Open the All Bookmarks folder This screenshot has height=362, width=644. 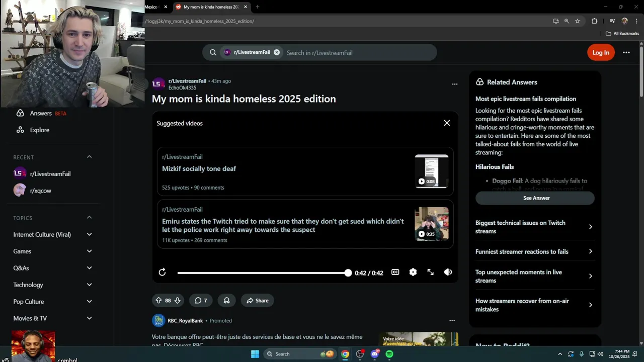pyautogui.click(x=622, y=34)
